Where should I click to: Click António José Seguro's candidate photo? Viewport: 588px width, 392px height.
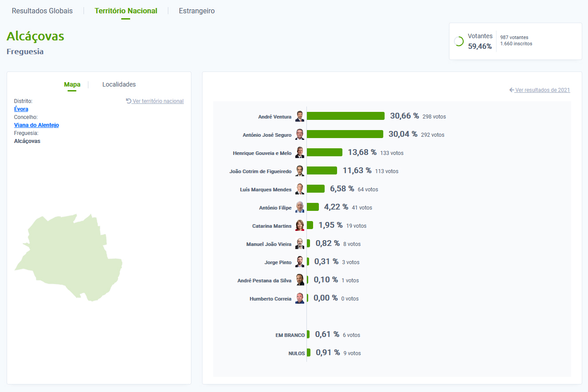coord(300,135)
